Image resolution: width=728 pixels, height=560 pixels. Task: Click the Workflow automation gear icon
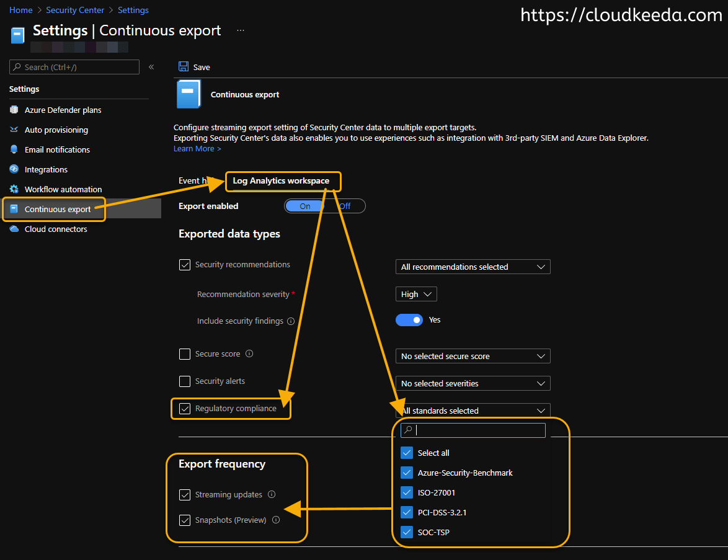tap(14, 189)
